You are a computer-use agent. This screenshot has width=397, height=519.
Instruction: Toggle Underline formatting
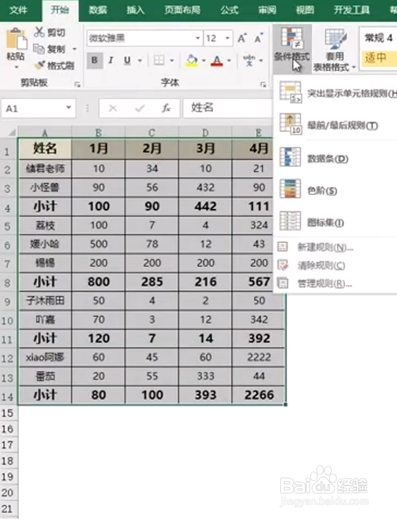(127, 60)
